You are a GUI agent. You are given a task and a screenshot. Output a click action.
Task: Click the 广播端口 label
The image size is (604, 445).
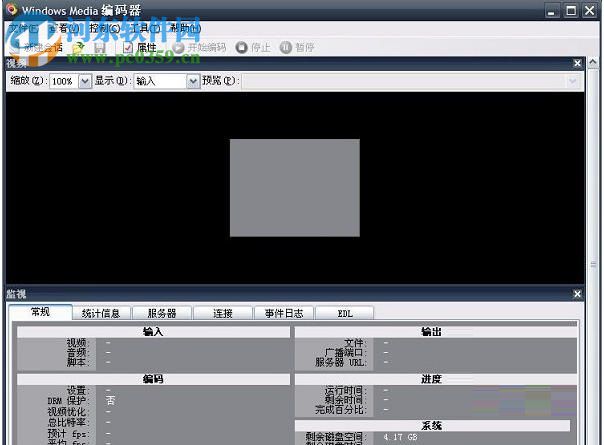345,353
